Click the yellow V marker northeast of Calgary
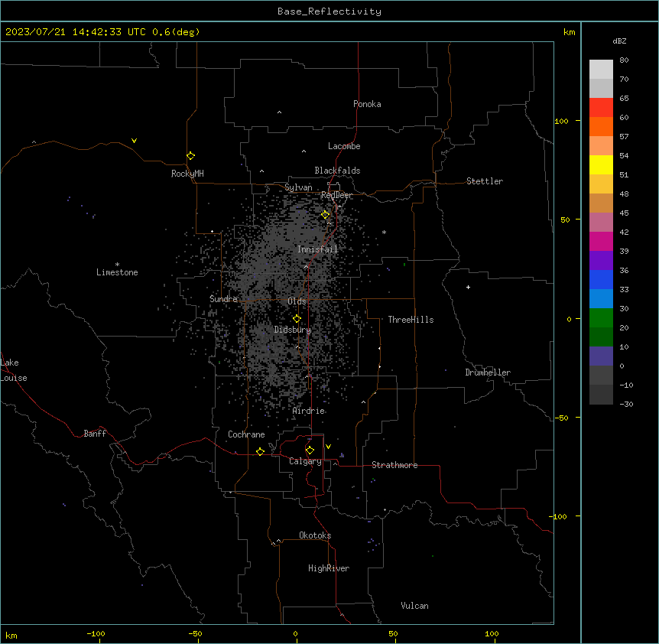659x644 pixels. click(328, 447)
